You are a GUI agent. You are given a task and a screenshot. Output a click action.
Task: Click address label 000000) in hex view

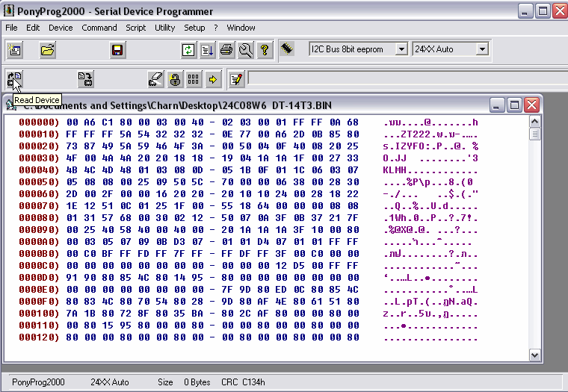[39, 122]
